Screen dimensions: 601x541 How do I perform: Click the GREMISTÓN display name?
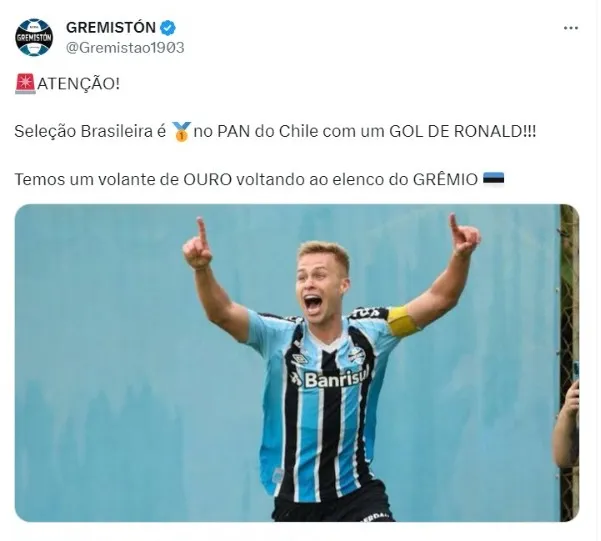[x=111, y=28]
